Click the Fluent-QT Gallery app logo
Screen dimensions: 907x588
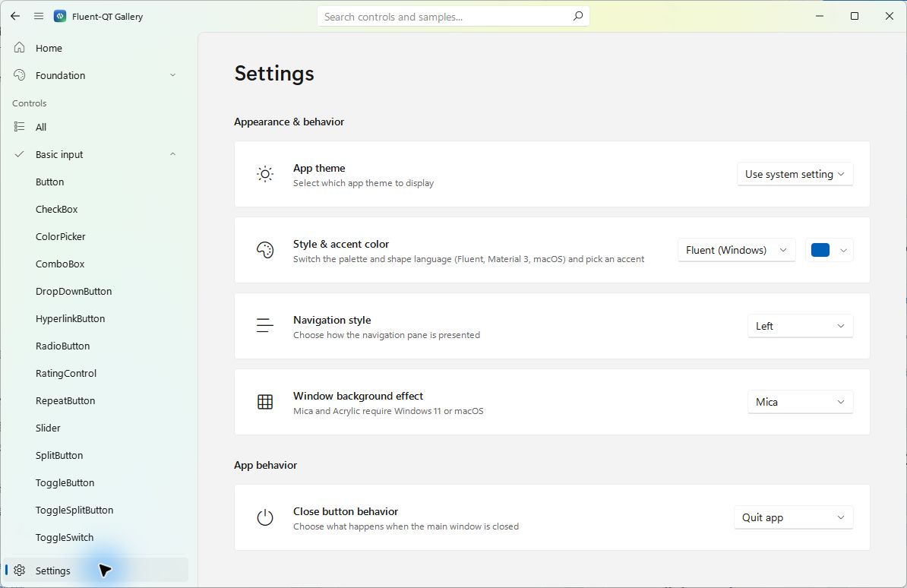[x=59, y=16]
